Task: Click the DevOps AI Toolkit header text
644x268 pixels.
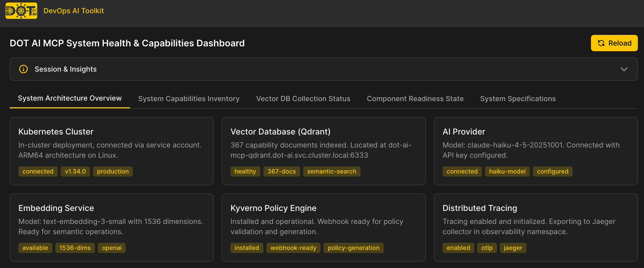Action: [x=74, y=11]
